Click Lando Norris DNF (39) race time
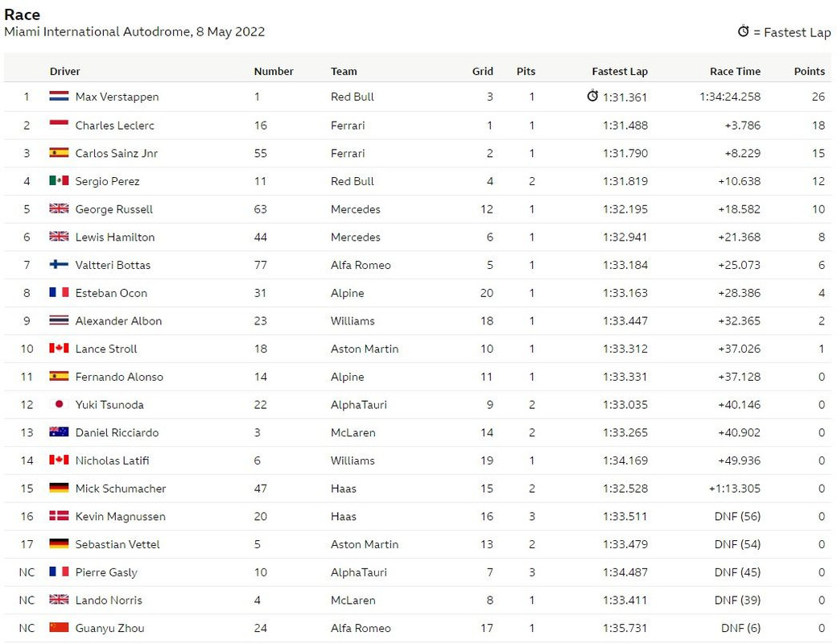This screenshot has height=644, width=837. pyautogui.click(x=737, y=601)
